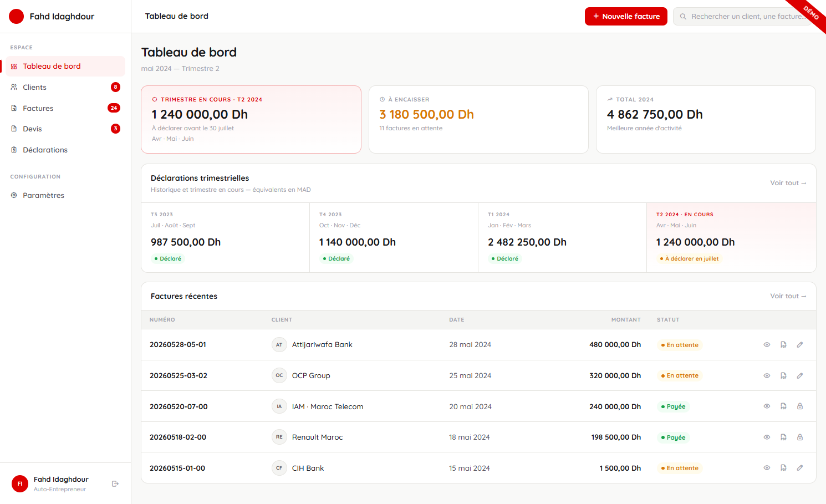The image size is (826, 504).
Task: View the CIH Bank invoice
Action: 767,468
